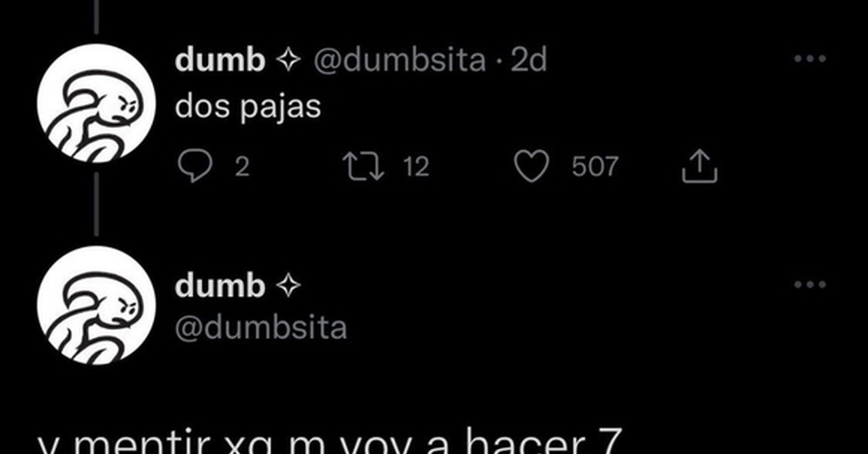Open the avatar on the "dos pajas" tweet
Image resolution: width=868 pixels, height=454 pixels.
coord(96,103)
